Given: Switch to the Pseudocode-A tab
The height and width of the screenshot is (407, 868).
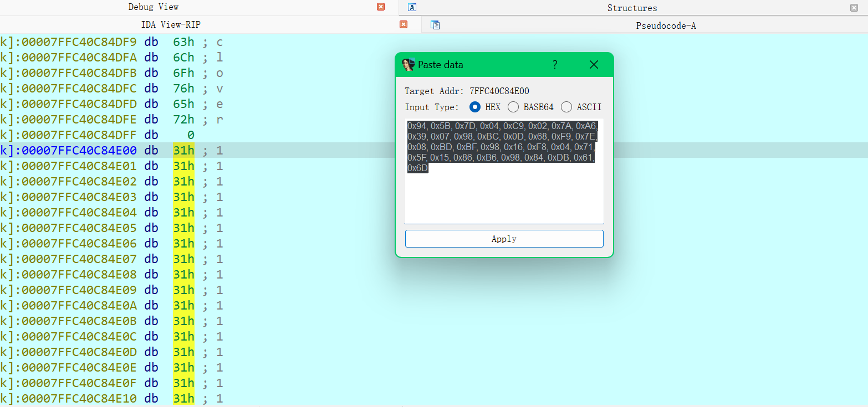Looking at the screenshot, I should 666,25.
